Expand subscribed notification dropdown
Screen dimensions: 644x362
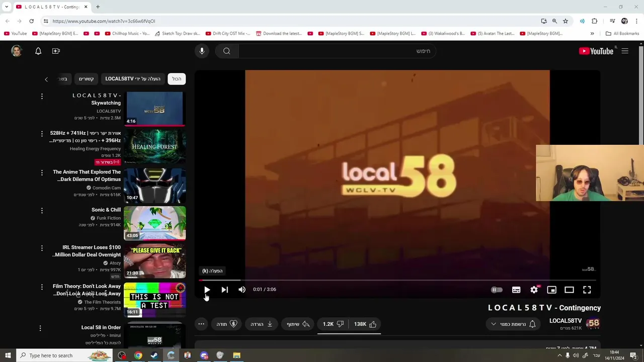pyautogui.click(x=514, y=324)
